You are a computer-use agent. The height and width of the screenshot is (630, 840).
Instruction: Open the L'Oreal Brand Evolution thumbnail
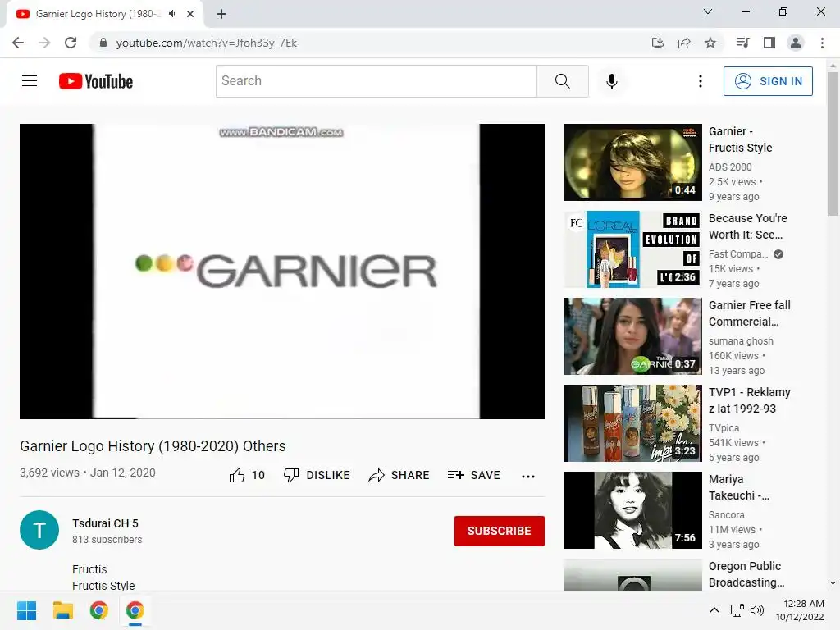[x=632, y=249]
